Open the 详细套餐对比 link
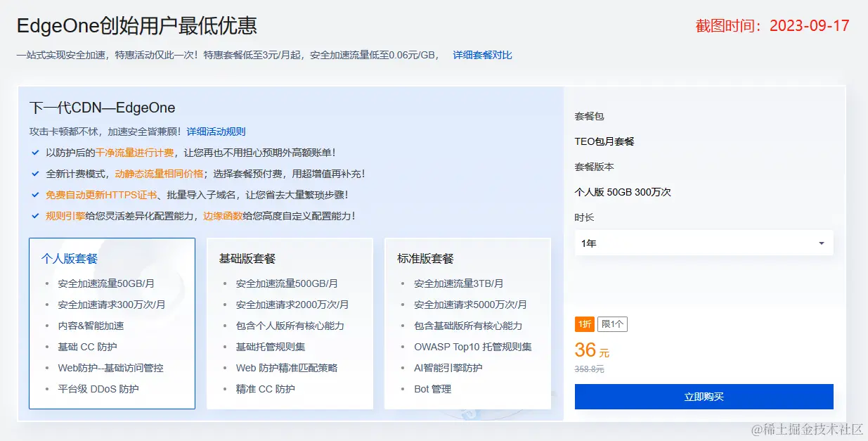The image size is (868, 441). (x=482, y=55)
